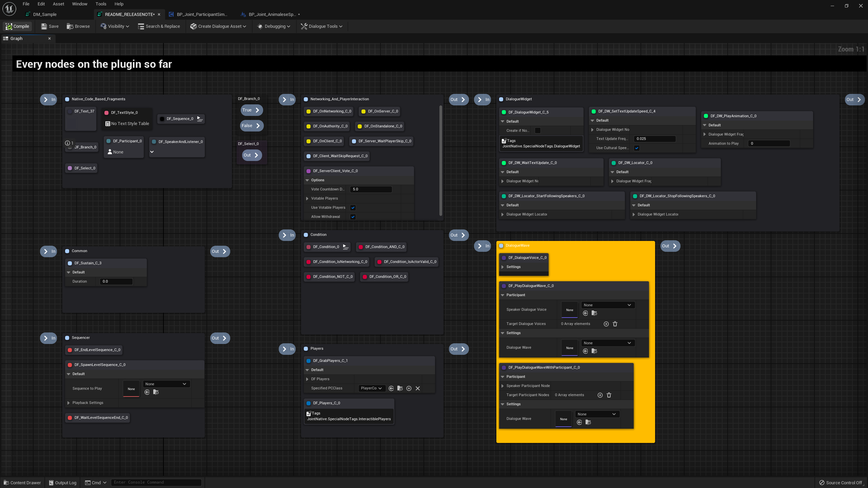Expand Playback Settings section
This screenshot has width=868, height=488.
[69, 403]
